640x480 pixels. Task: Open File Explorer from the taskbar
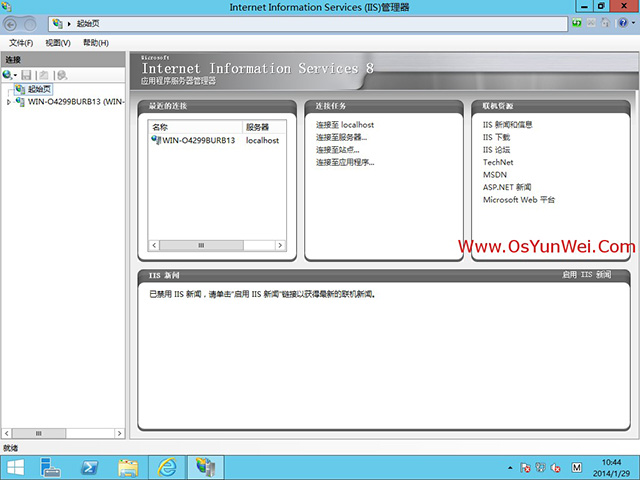[x=128, y=467]
